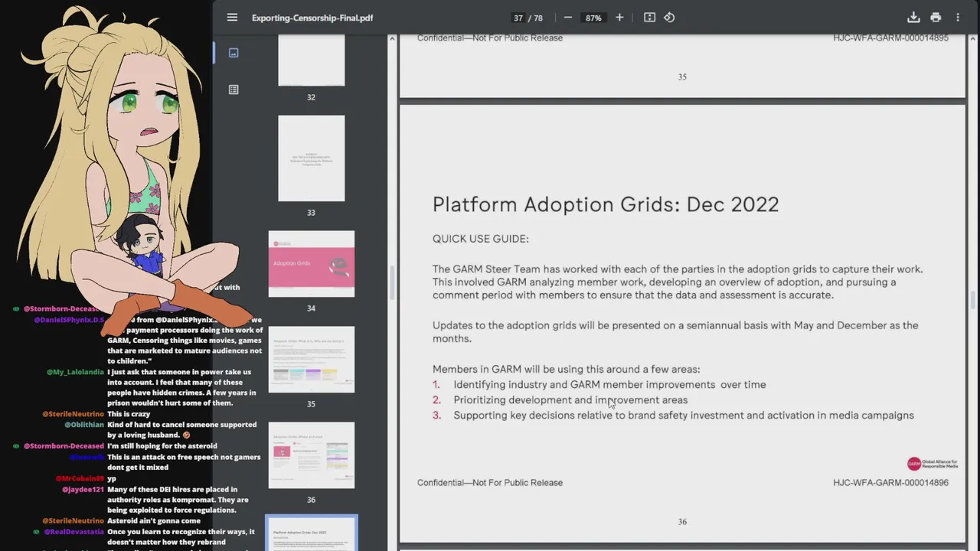Click the page number field showing 37
Viewport: 980px width, 551px height.
(518, 18)
